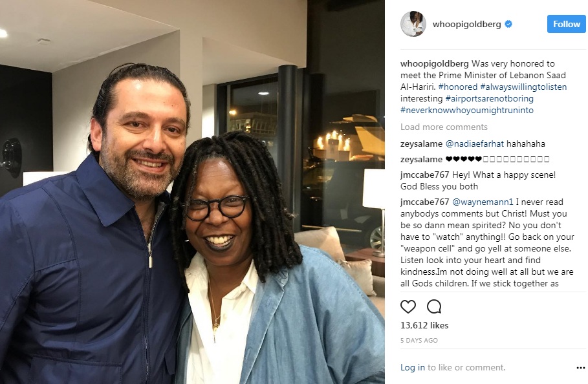Click the verified badge beside whoopigoldberg
This screenshot has width=588, height=384.
[x=508, y=24]
